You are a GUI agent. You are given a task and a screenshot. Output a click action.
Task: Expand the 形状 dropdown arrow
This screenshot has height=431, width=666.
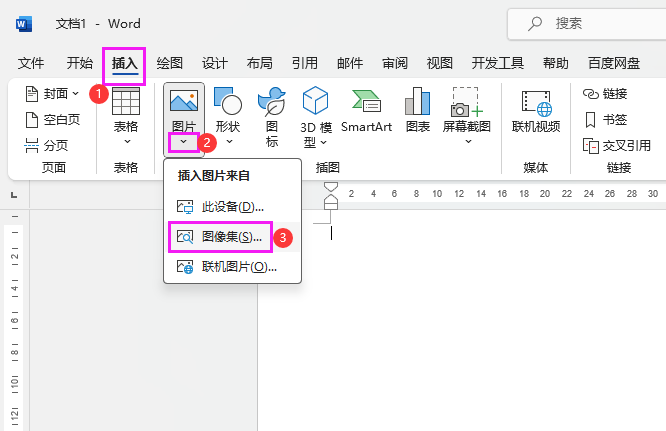pyautogui.click(x=229, y=142)
